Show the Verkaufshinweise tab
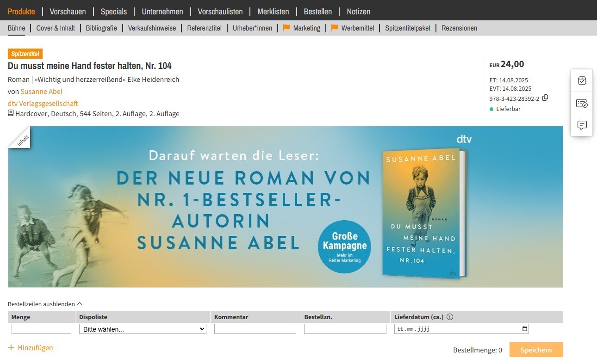This screenshot has height=364, width=597. coord(152,28)
